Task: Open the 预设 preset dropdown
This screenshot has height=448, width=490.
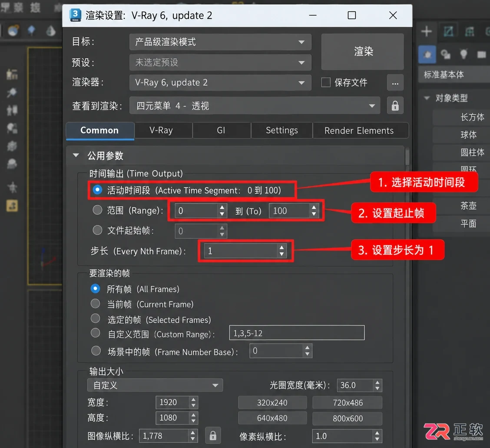Action: tap(220, 62)
